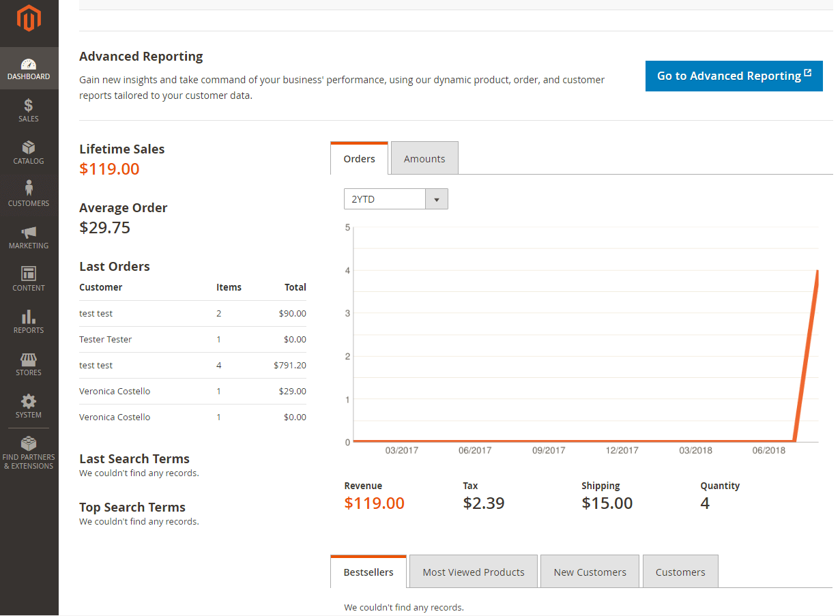
Task: Switch to the Amounts tab
Action: pyautogui.click(x=424, y=158)
